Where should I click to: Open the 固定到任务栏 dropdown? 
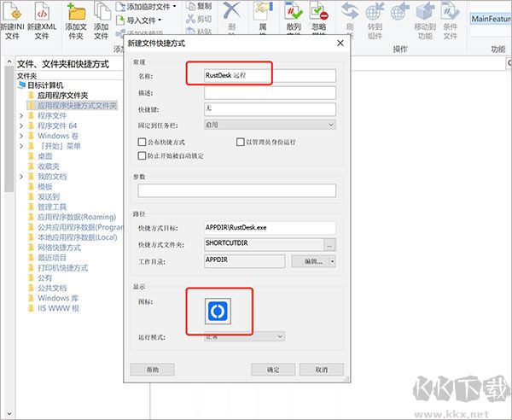point(271,125)
